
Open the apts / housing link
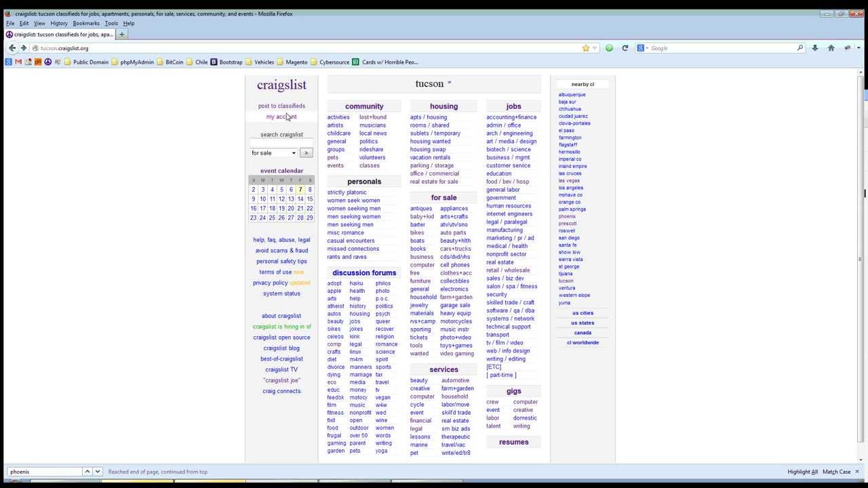[x=429, y=117]
